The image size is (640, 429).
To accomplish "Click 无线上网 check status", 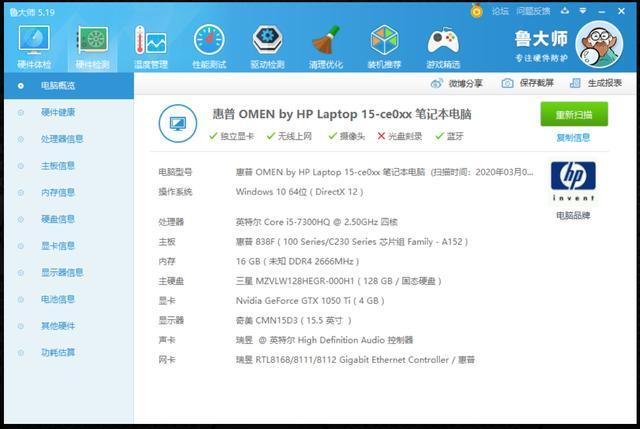I will 289,136.
